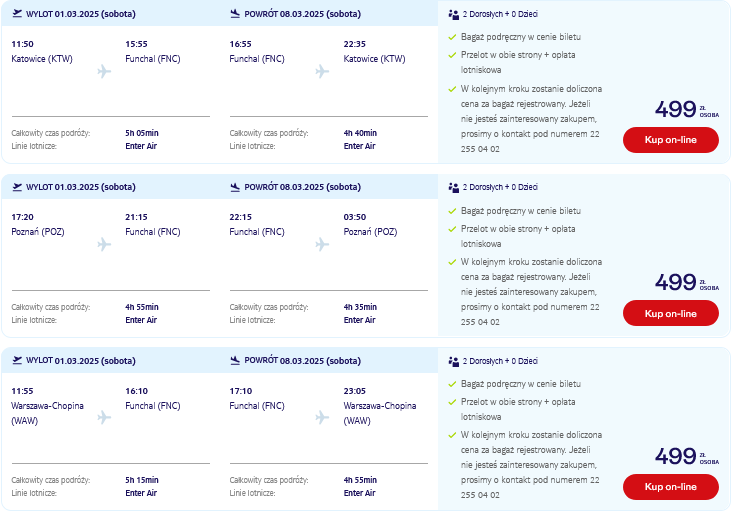Click the Enter Air airline on the Warszawa outbound flight

click(141, 493)
